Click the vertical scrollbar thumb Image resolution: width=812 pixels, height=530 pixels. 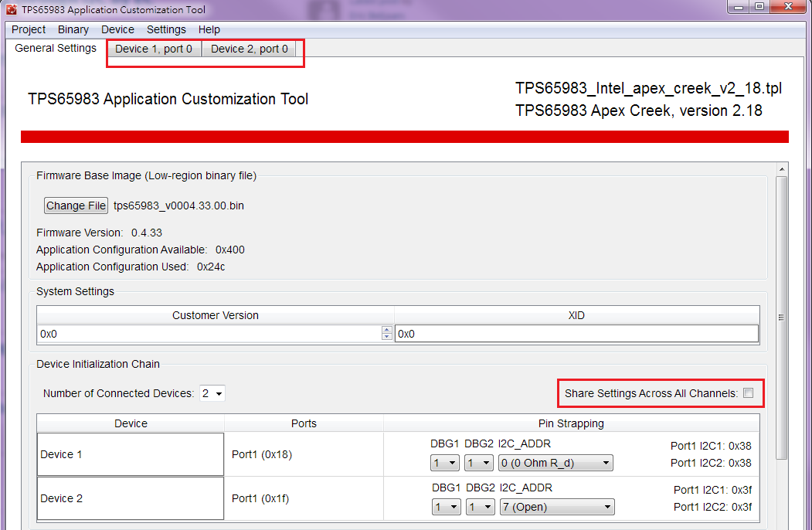point(781,318)
